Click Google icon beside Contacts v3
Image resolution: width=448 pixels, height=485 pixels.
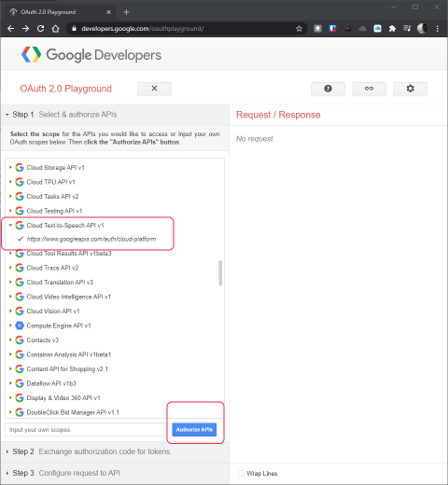coord(20,340)
